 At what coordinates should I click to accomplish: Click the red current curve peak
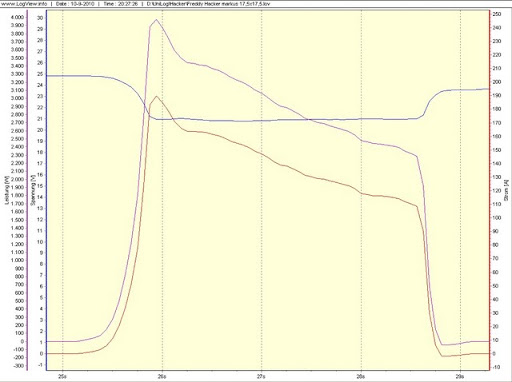(156, 96)
